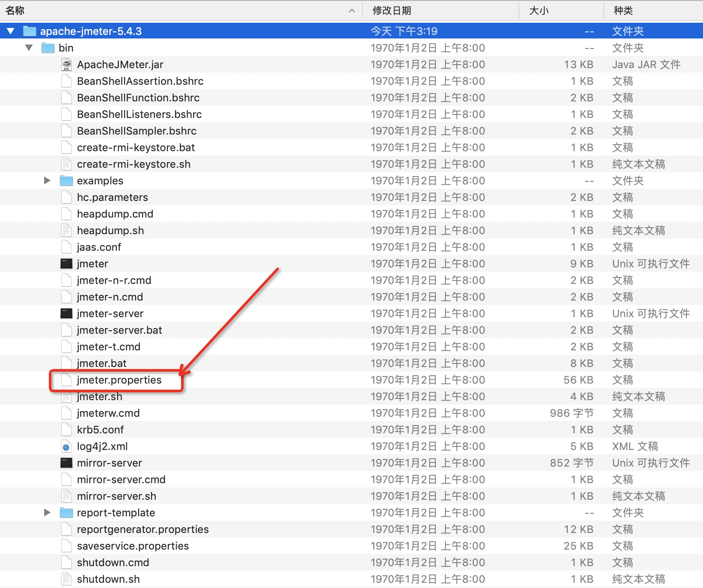Collapse the apache-jmeter-5.4.3 folder triangle

[x=11, y=31]
